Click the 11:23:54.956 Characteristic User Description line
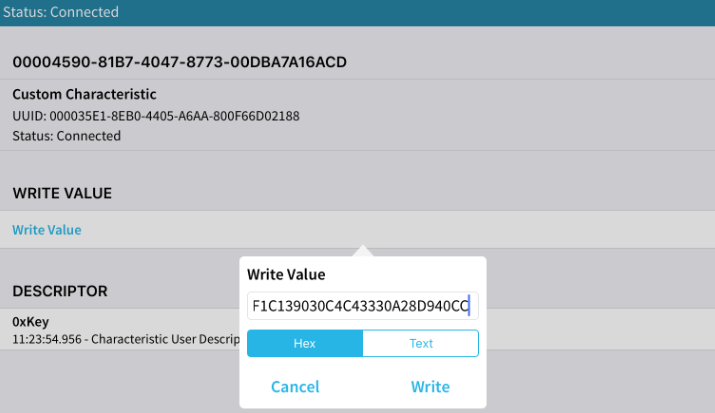Image resolution: width=715 pixels, height=413 pixels. pyautogui.click(x=120, y=339)
